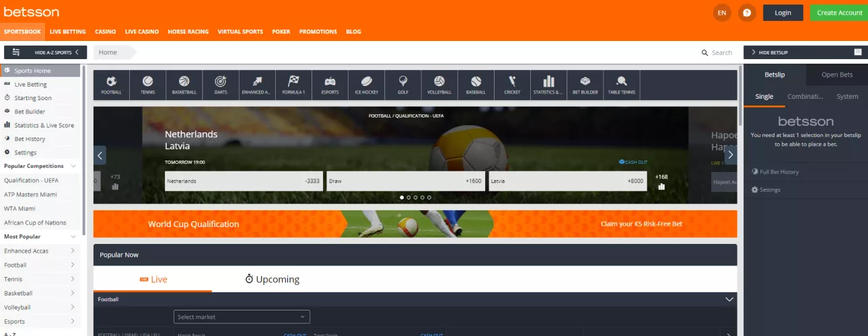
Task: Switch to the Open Bets tab
Action: coord(837,75)
